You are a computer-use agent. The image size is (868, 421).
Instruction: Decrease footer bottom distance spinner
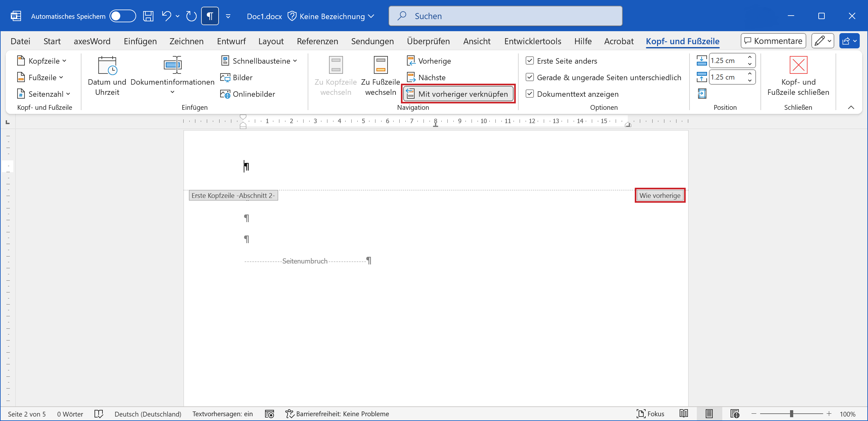(750, 81)
